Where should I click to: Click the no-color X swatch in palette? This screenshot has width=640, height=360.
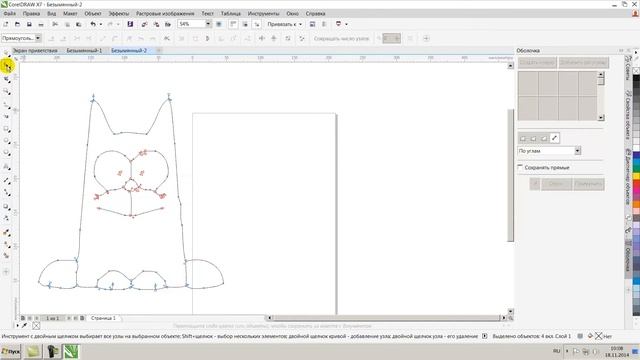636,71
